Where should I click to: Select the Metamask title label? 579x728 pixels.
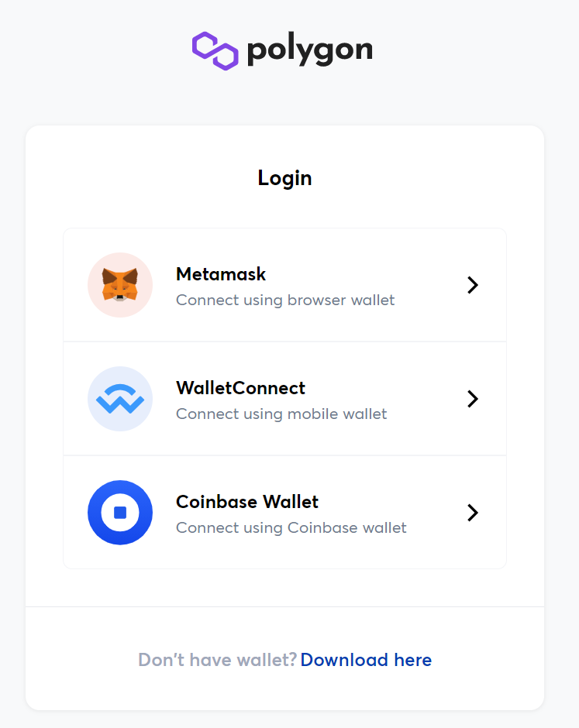coord(221,274)
